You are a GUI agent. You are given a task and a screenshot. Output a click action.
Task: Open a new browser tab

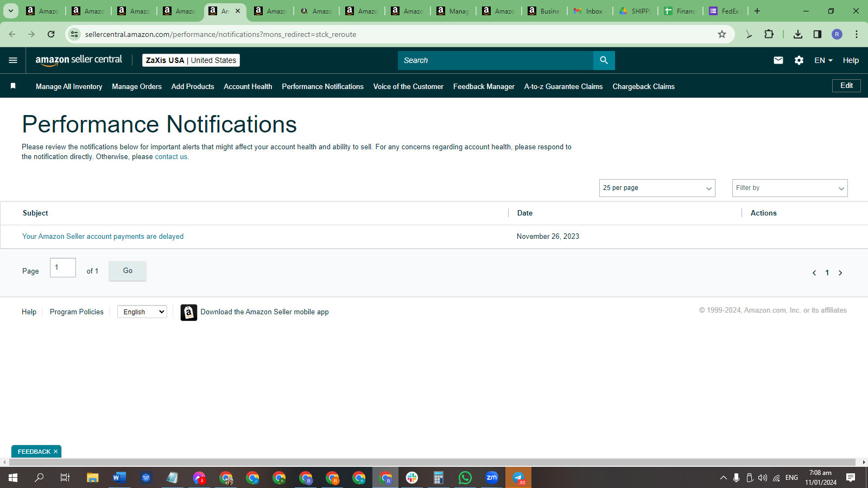tap(757, 11)
